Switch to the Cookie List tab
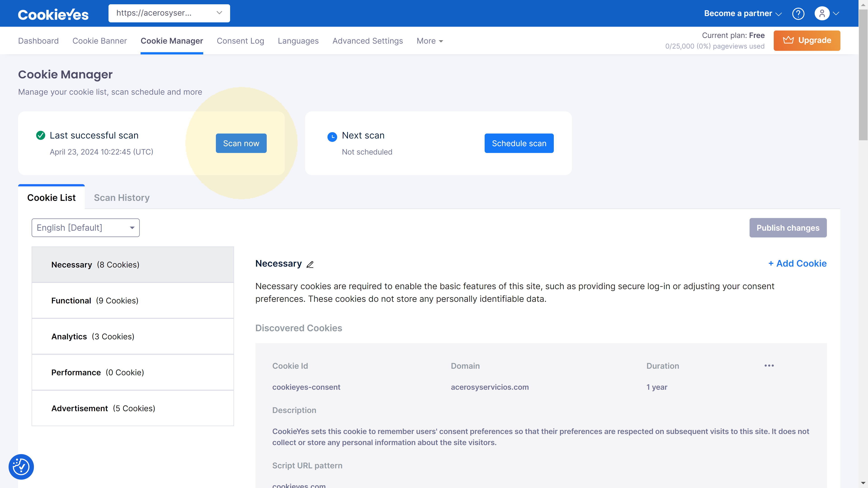Viewport: 868px width, 488px height. [51, 197]
